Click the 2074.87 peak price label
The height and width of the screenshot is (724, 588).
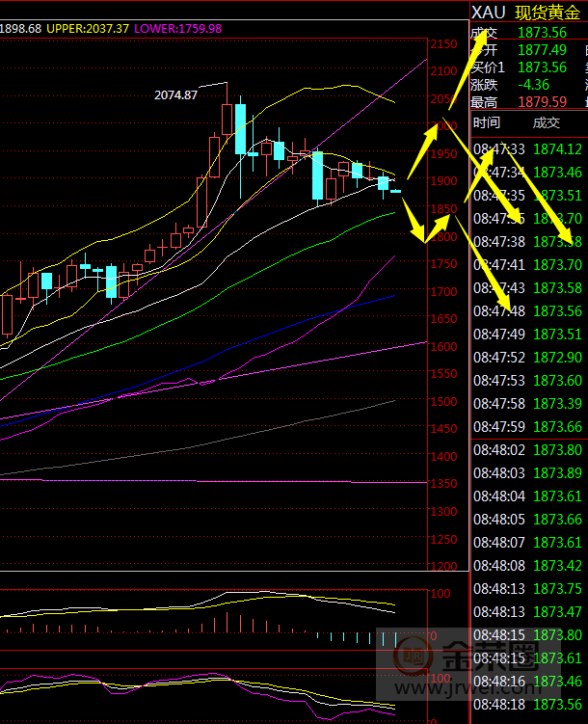[175, 94]
